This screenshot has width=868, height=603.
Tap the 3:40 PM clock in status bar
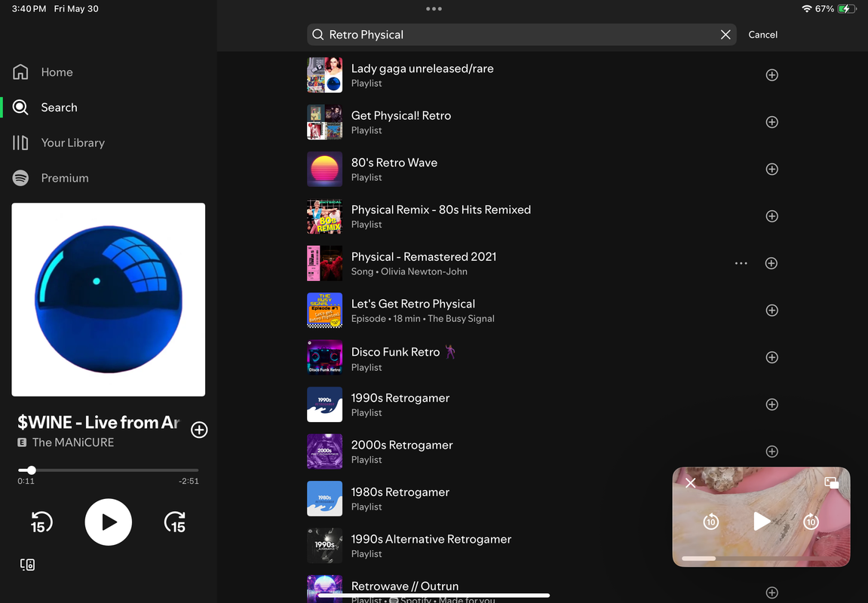[29, 9]
